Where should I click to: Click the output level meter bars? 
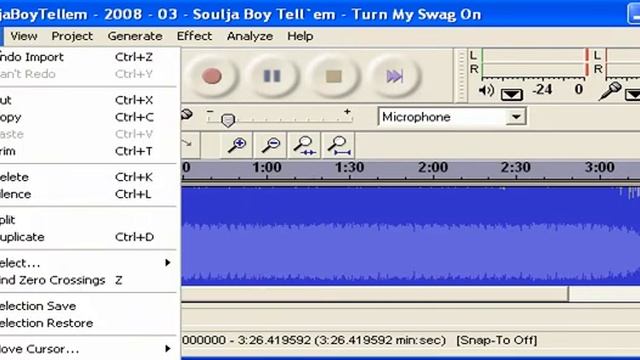click(x=535, y=62)
